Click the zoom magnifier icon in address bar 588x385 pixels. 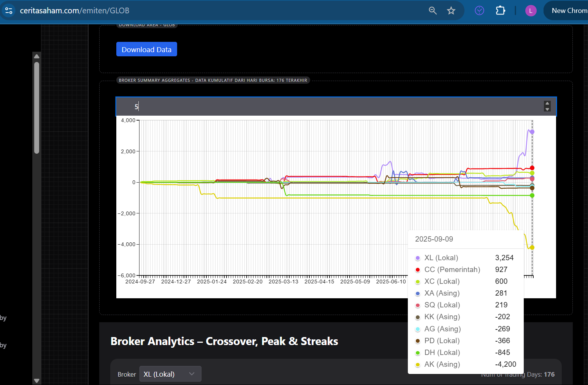pos(433,11)
